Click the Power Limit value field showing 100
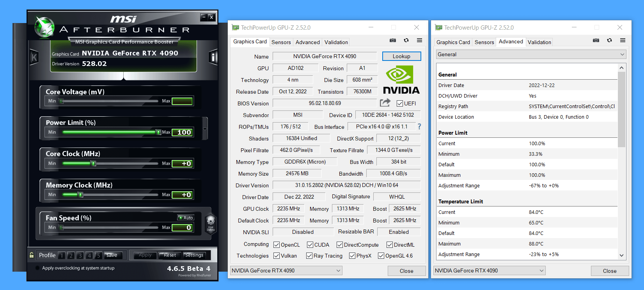Screen dimensions: 644x290 (182, 132)
